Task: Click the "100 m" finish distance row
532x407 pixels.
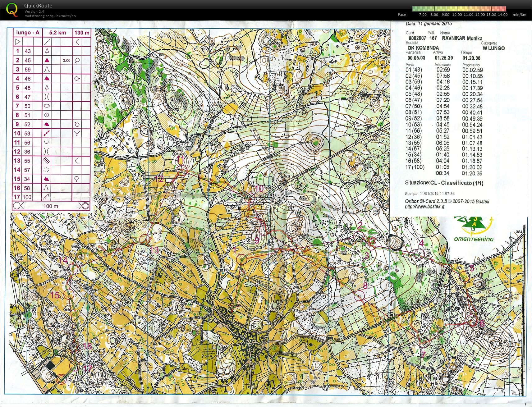Action: pyautogui.click(x=51, y=206)
